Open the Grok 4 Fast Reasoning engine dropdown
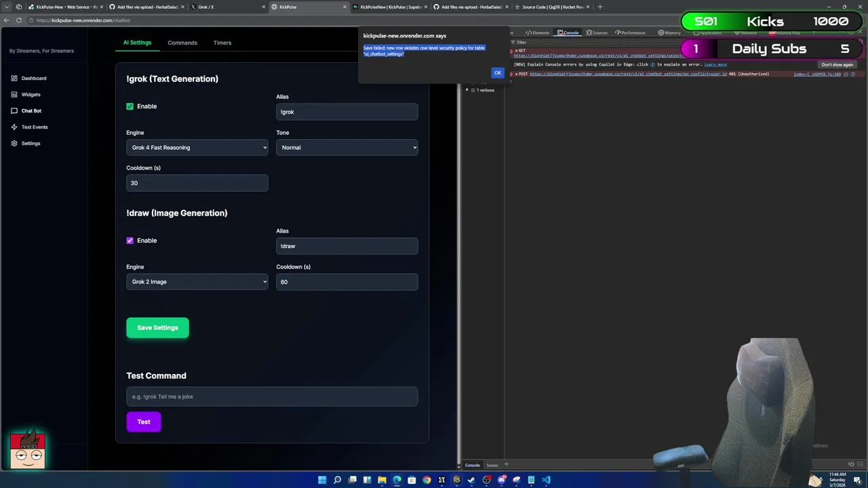The width and height of the screenshot is (868, 488). (x=197, y=147)
